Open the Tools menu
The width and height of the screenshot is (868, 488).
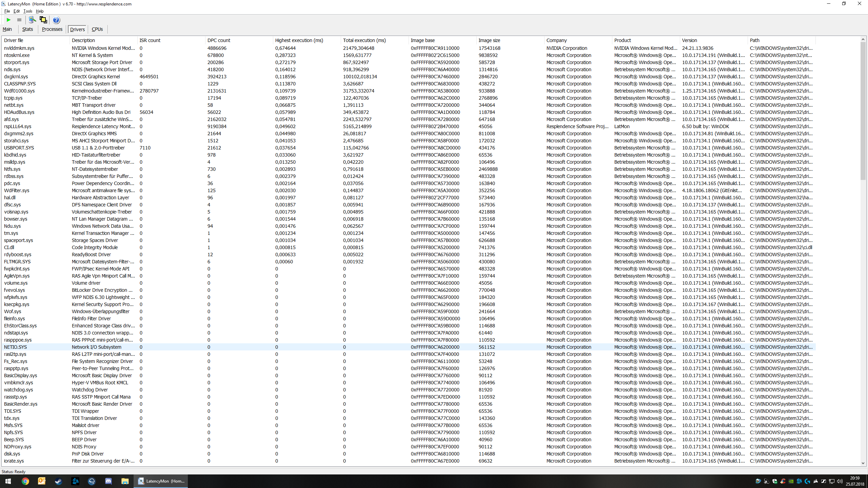(27, 11)
